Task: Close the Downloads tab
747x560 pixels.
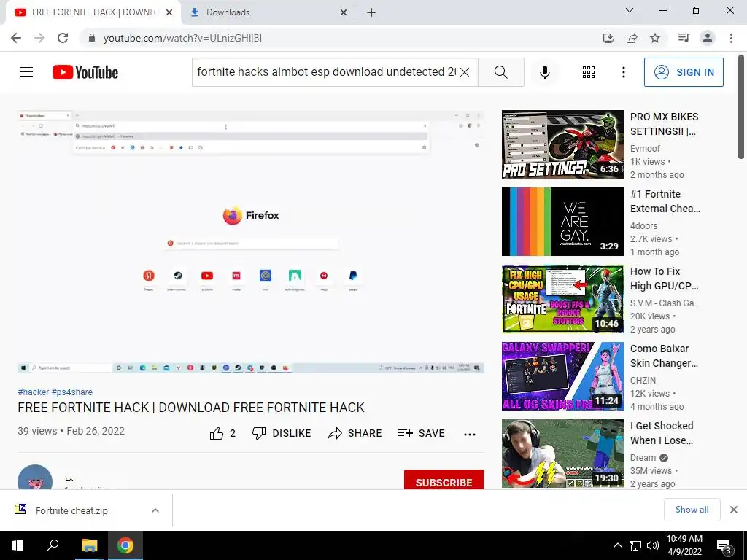Action: pos(344,12)
